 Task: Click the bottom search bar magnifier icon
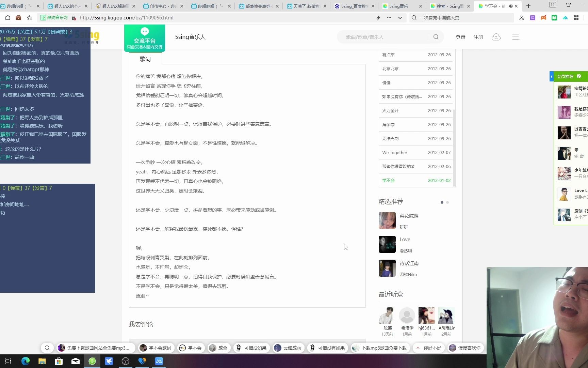[47, 348]
